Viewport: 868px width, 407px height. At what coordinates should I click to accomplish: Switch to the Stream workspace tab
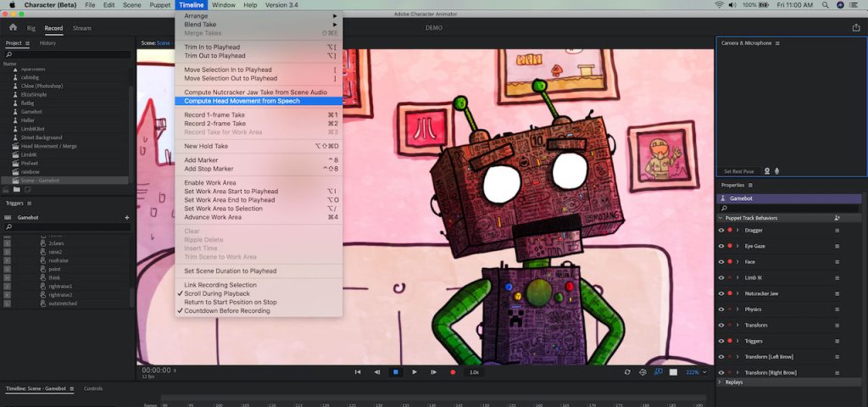(82, 28)
